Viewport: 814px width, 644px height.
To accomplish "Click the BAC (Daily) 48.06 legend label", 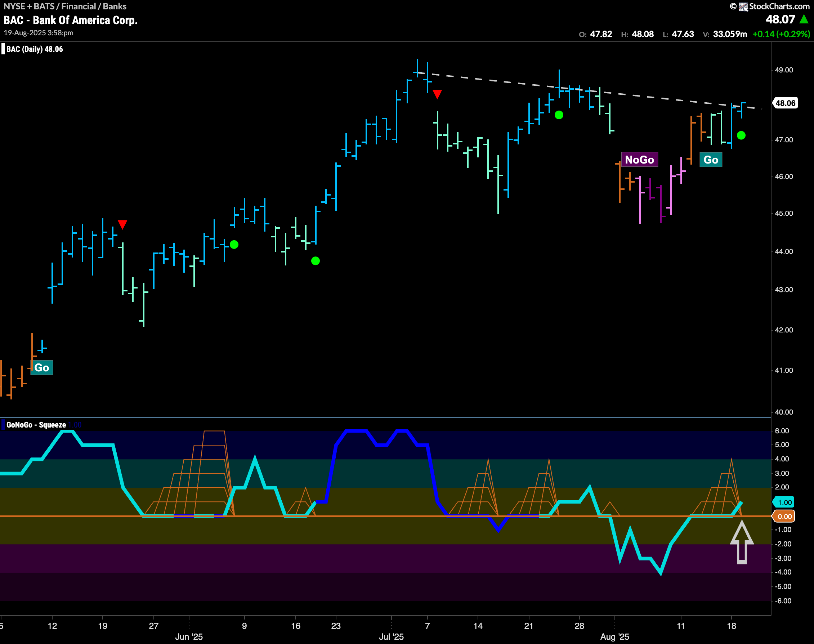I will 35,49.
